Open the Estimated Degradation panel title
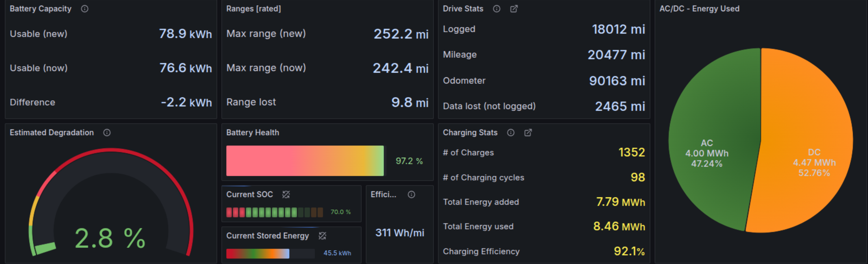Screen dimensions: 868x264 pyautogui.click(x=52, y=133)
